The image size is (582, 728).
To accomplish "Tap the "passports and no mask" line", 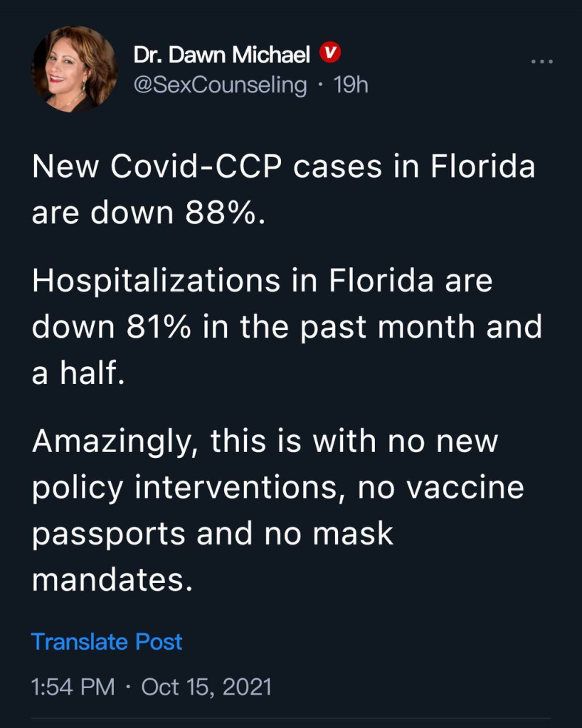I will pos(213,533).
